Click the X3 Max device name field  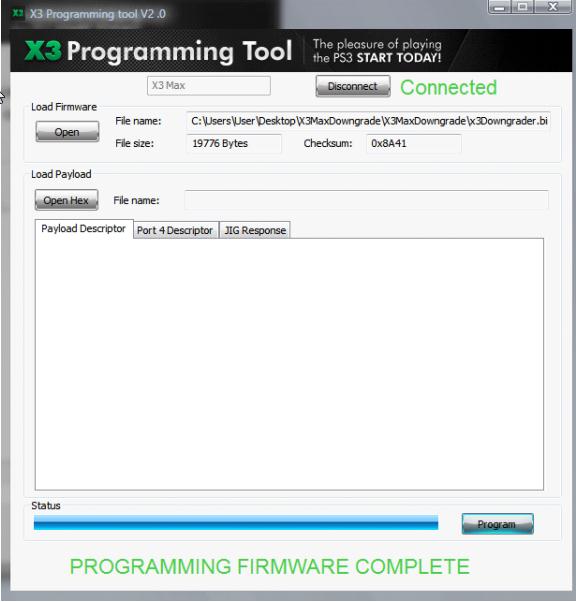(x=209, y=86)
